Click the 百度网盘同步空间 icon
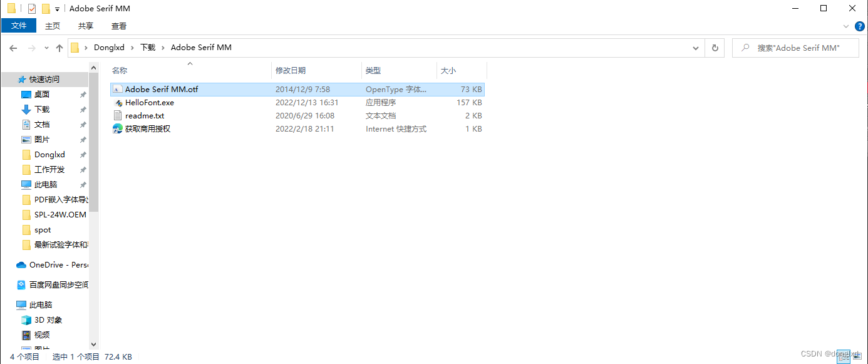The width and height of the screenshot is (868, 364). [x=21, y=285]
